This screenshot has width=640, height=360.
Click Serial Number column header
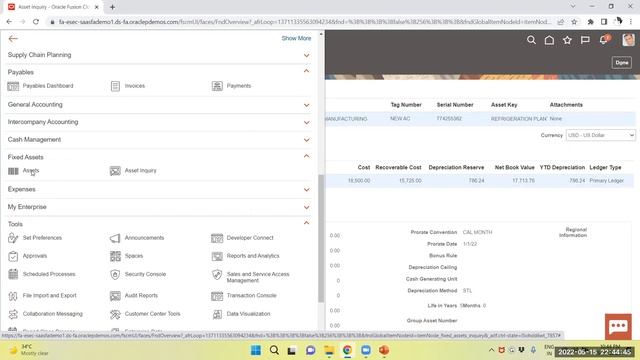(x=455, y=105)
